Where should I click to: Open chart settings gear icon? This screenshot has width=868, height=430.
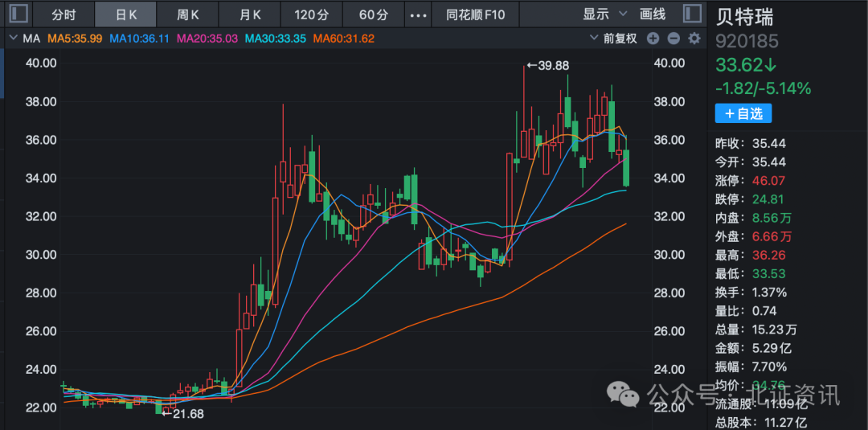click(694, 39)
